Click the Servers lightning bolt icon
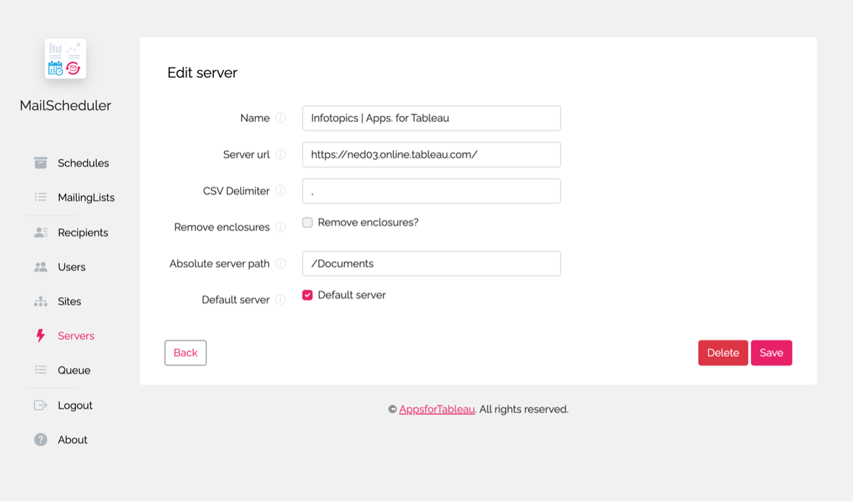Image resolution: width=856 pixels, height=504 pixels. [41, 336]
